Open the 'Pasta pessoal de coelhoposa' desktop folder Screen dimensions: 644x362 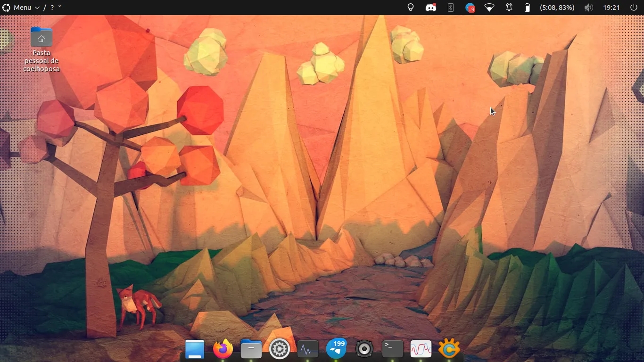point(41,49)
